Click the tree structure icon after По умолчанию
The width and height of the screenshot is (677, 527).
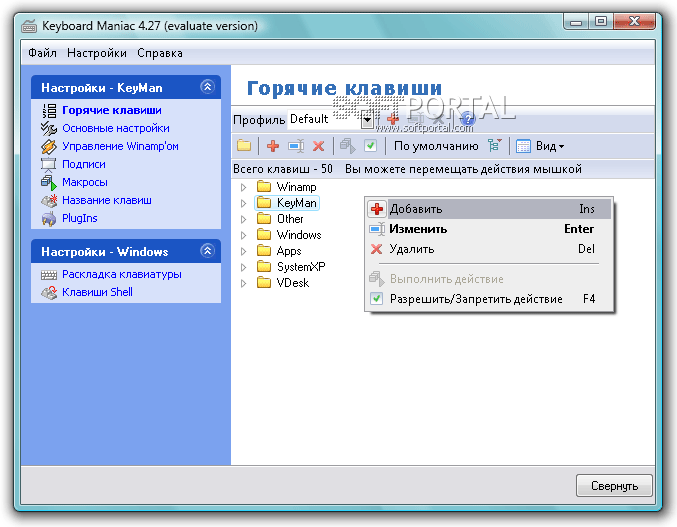point(494,145)
